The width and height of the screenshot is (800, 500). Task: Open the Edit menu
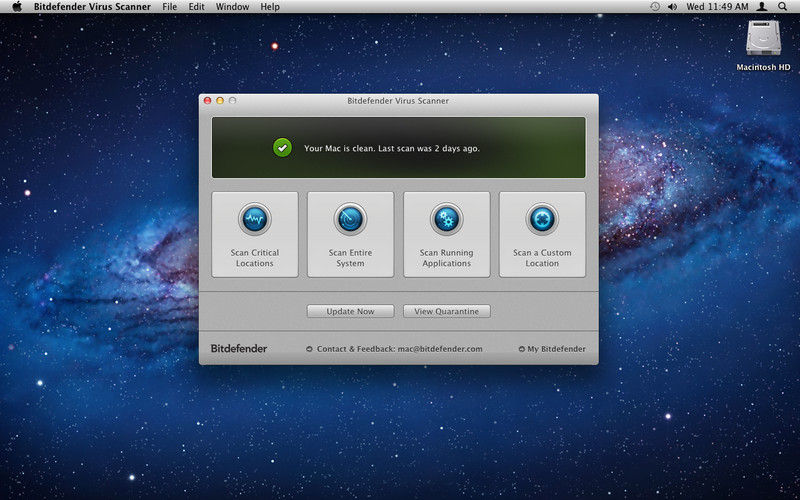196,7
